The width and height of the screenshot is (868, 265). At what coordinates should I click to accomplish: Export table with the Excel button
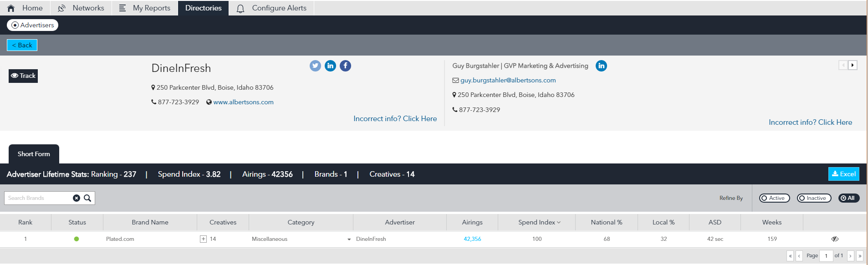click(844, 174)
